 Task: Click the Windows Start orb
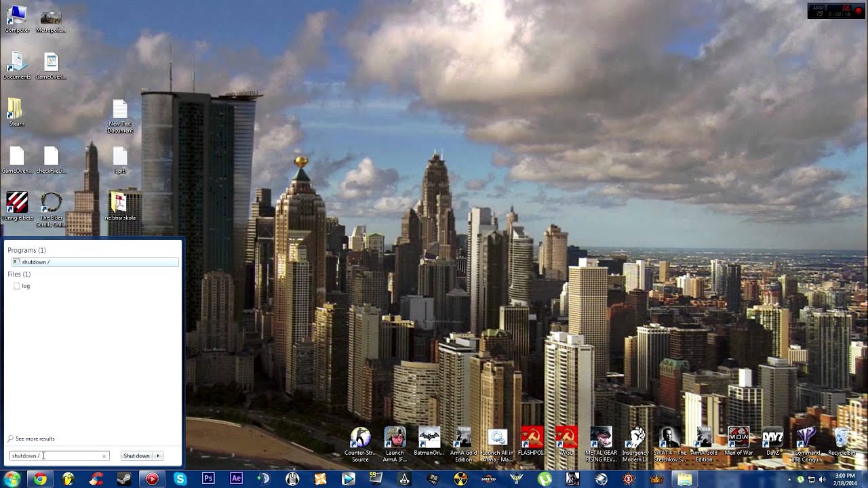pos(12,479)
